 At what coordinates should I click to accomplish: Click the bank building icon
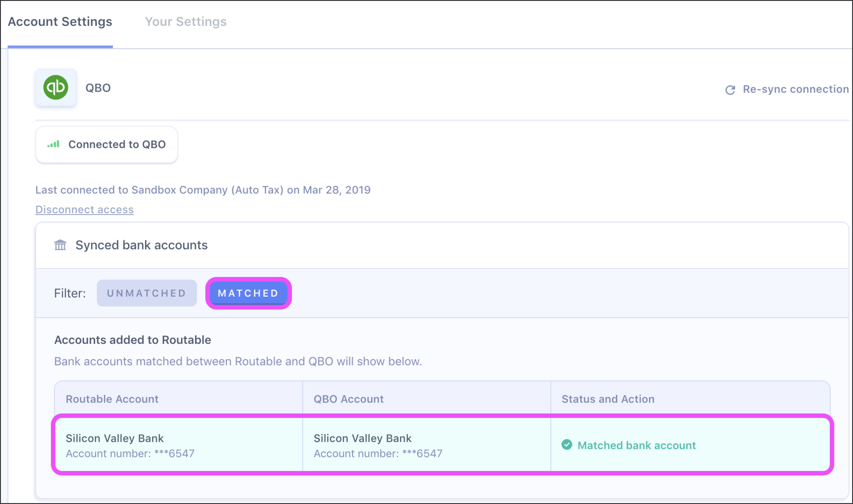tap(60, 245)
